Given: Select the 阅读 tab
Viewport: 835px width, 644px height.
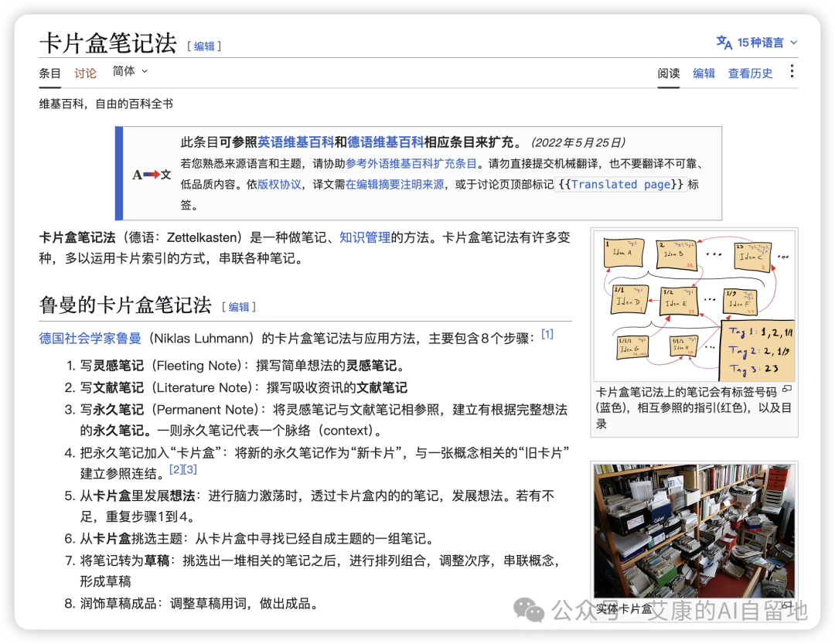Looking at the screenshot, I should 668,73.
